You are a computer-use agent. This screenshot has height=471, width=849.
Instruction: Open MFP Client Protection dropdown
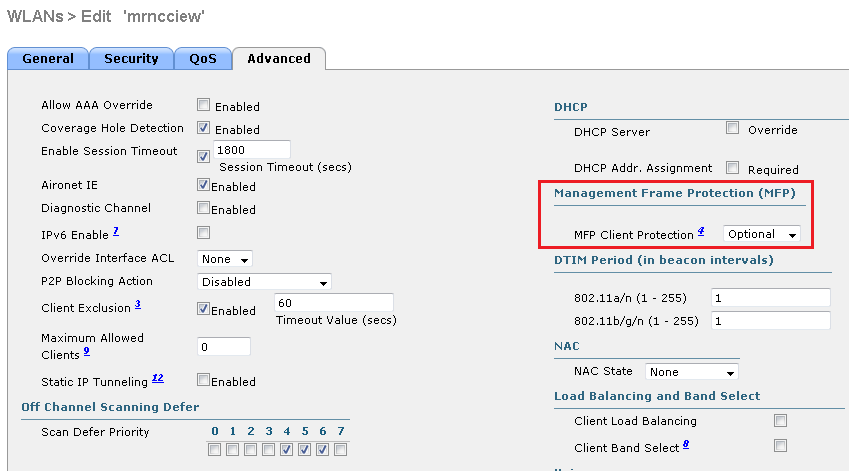(x=762, y=234)
